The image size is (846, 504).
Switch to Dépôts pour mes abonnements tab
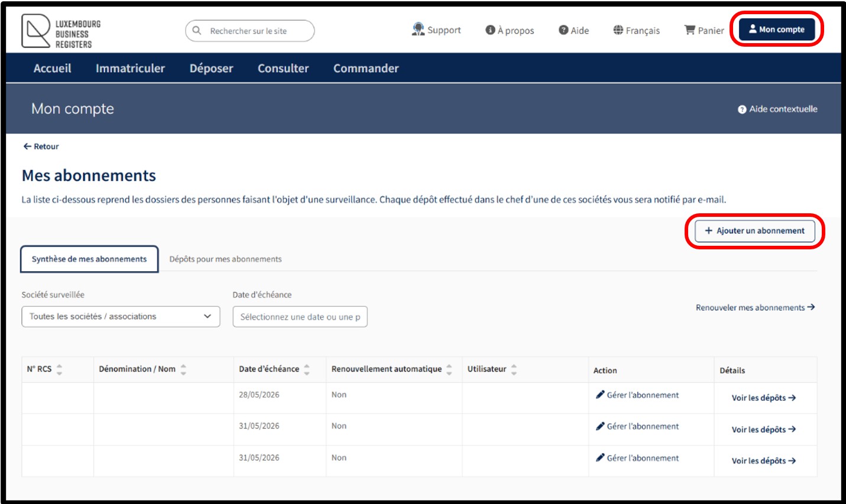click(225, 259)
